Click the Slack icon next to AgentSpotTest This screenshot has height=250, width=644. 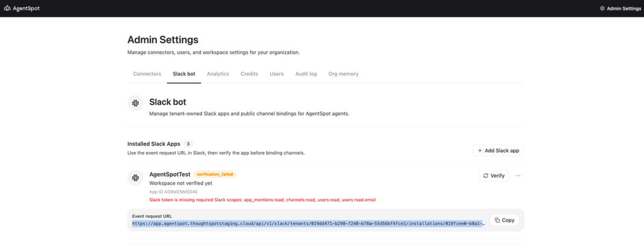pyautogui.click(x=135, y=177)
